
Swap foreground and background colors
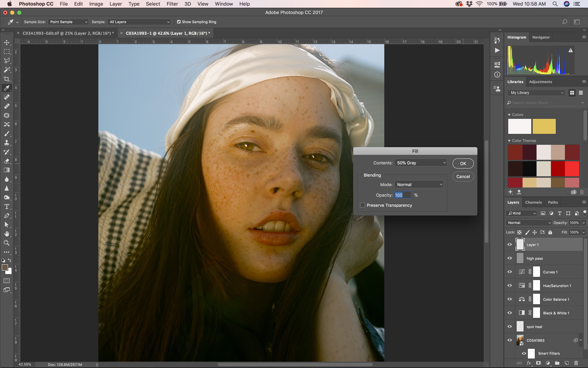click(x=10, y=260)
